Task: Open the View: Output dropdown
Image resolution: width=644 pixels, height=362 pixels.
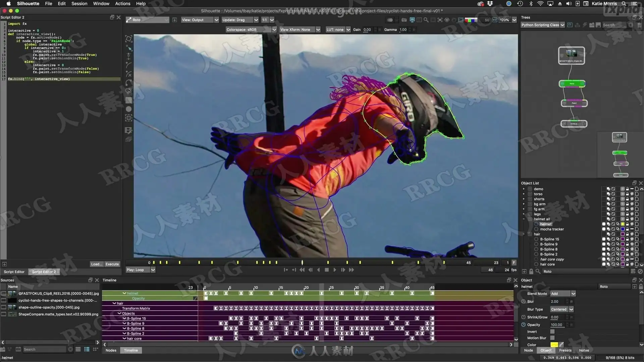Action: pos(200,20)
